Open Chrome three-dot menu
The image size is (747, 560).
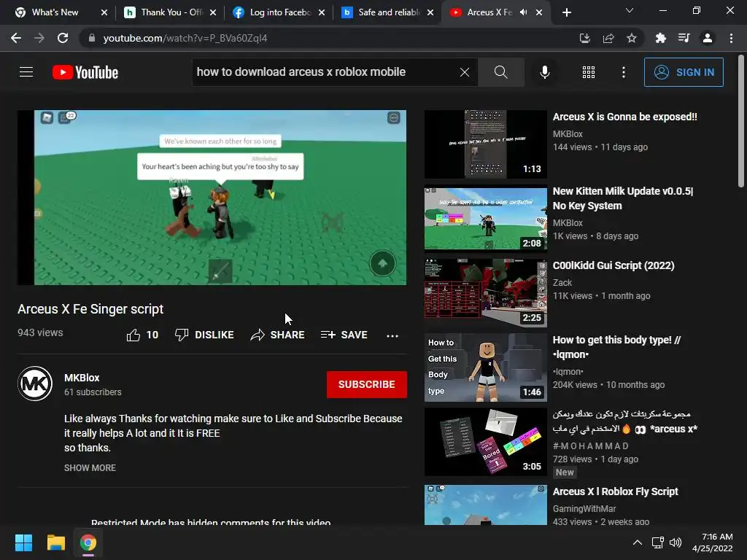click(x=731, y=38)
